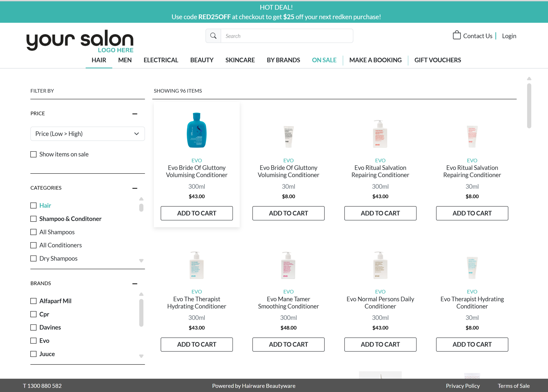
Task: Check the All Conditioners category filter
Action: (x=34, y=245)
